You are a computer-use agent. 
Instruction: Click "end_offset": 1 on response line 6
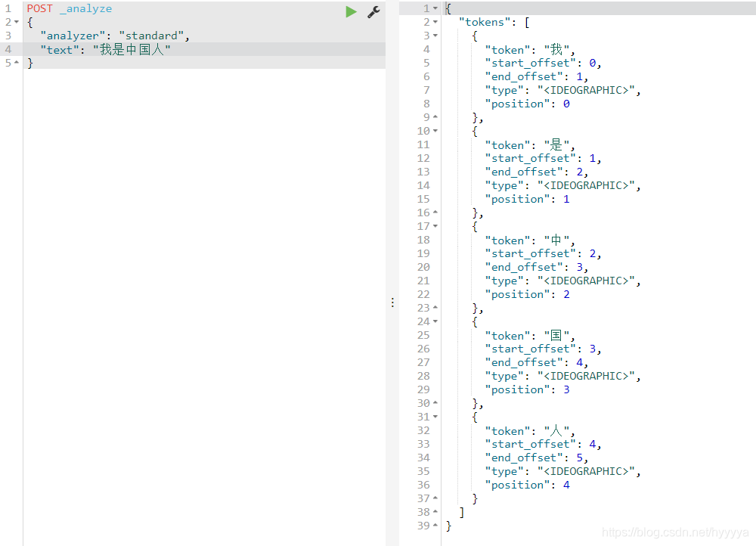tap(536, 76)
